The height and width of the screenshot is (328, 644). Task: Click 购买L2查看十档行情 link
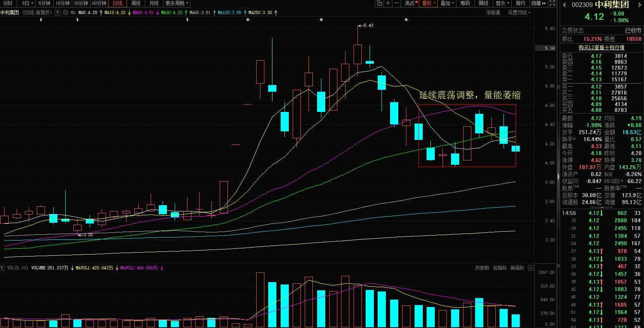coord(601,47)
